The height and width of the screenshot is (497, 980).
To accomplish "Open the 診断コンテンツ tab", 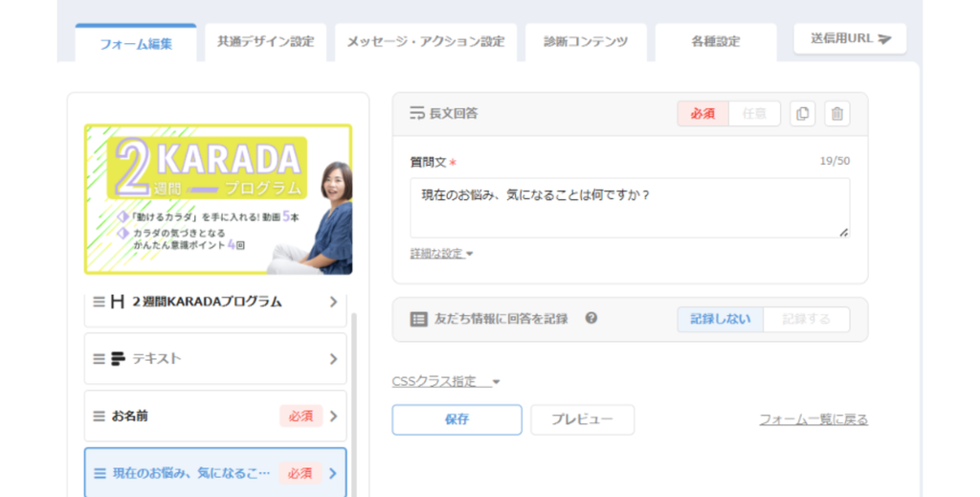I will point(586,42).
